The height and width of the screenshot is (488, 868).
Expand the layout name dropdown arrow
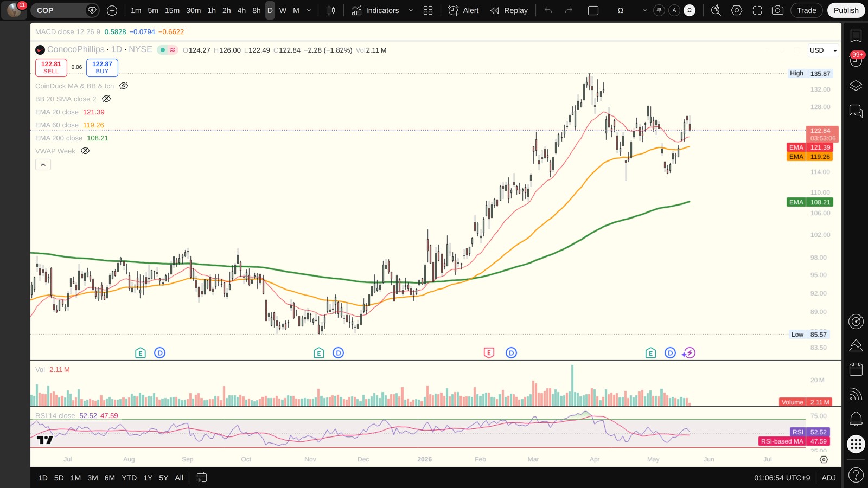pos(645,10)
